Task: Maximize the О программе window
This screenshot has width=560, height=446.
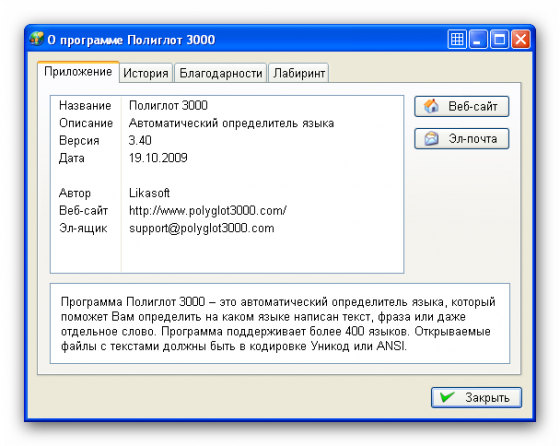Action: coord(499,39)
